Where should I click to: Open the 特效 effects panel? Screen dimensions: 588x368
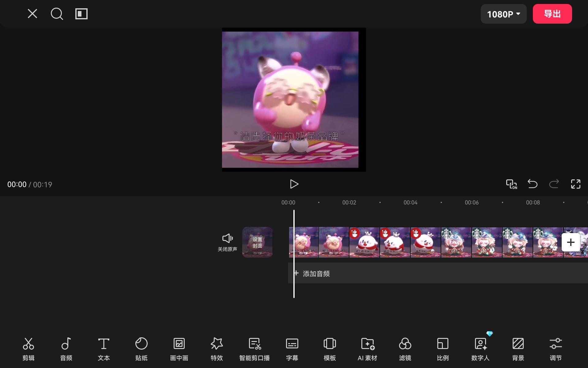[217, 349]
